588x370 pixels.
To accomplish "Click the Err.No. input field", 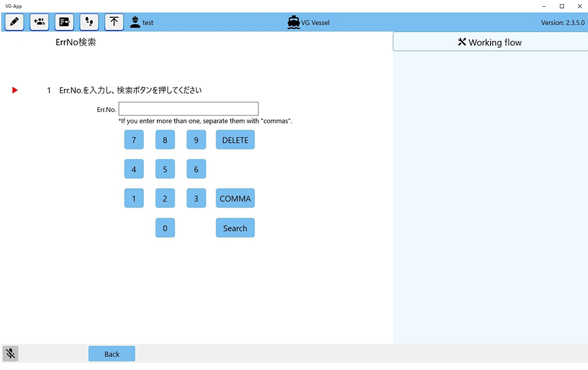I will pos(189,109).
